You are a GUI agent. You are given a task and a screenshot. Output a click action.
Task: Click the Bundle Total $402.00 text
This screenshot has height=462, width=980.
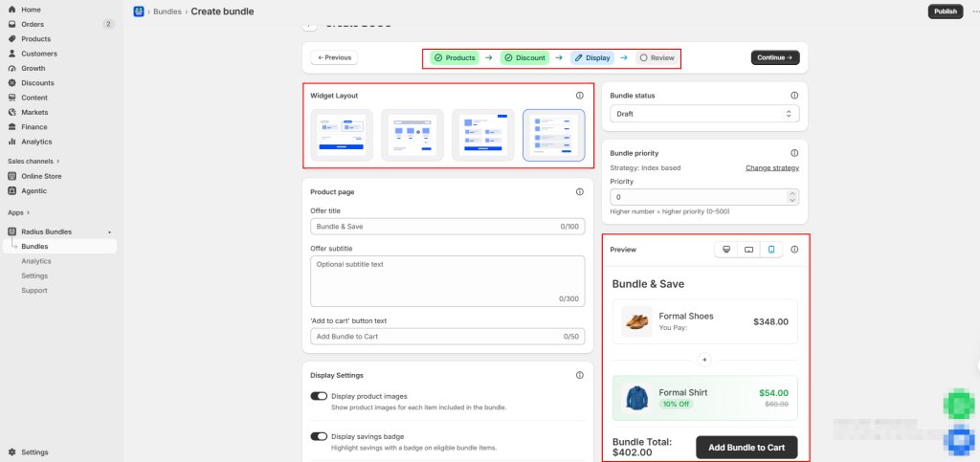click(x=642, y=447)
